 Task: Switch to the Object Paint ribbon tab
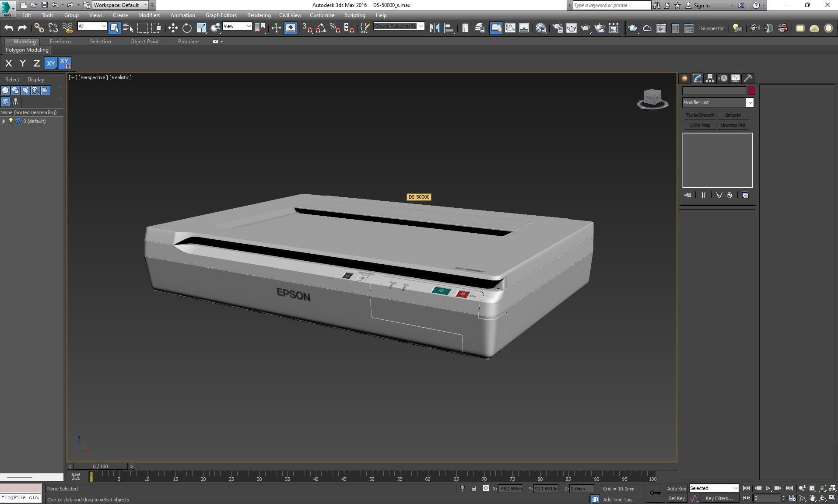click(144, 42)
